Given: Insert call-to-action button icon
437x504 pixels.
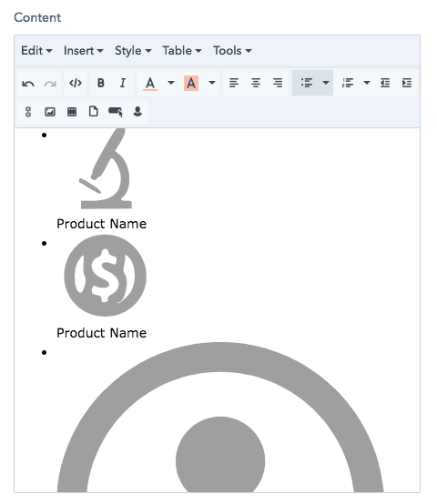Looking at the screenshot, I should click(x=116, y=112).
